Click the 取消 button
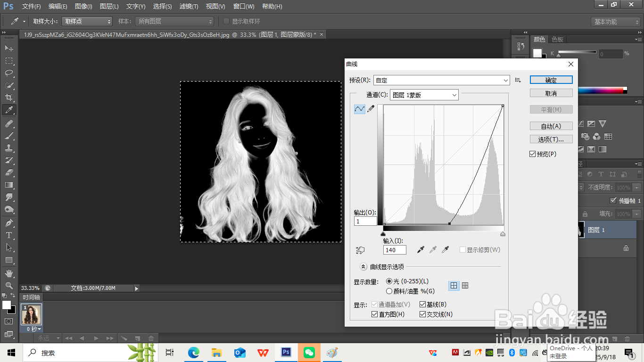 [551, 93]
